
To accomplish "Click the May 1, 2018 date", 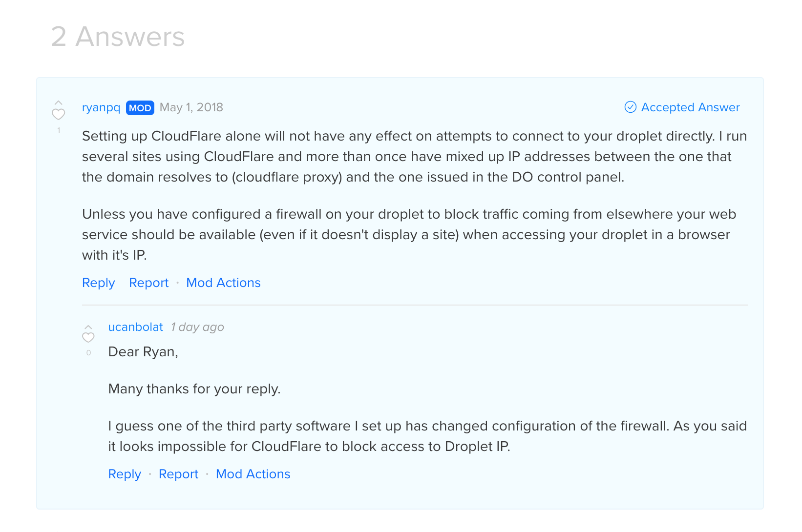I will pos(191,107).
